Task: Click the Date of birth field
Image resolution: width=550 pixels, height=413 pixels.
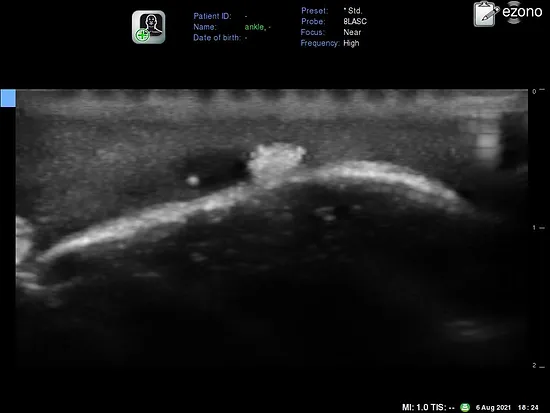Action: [220, 38]
